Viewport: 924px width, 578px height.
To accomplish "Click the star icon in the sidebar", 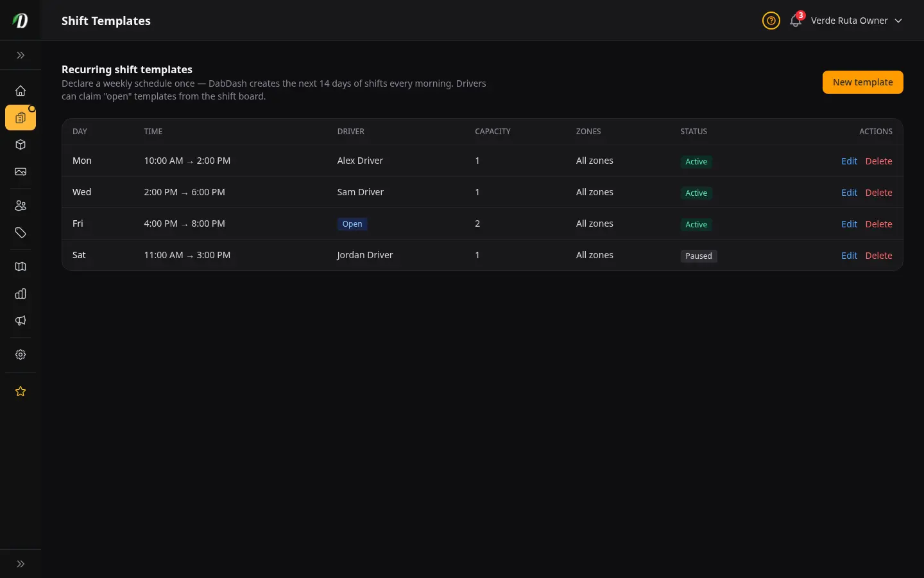I will coord(21,391).
